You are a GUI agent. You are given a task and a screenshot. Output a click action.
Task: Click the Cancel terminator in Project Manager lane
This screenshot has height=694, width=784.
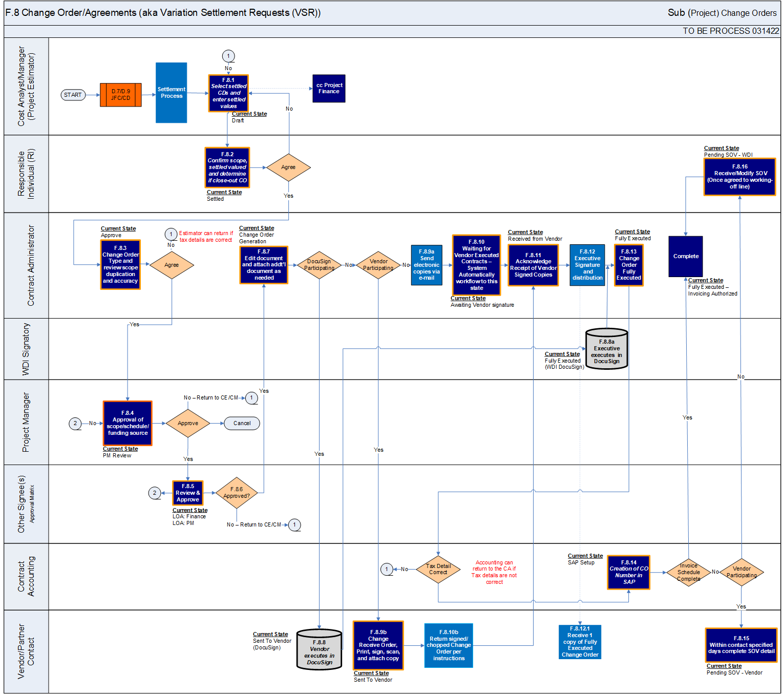coord(242,423)
